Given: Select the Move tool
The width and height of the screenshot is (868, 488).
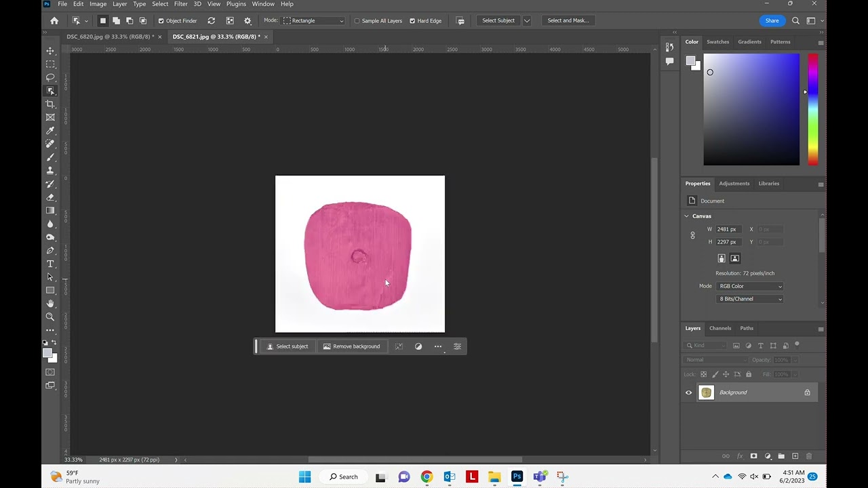Looking at the screenshot, I should coord(50,51).
